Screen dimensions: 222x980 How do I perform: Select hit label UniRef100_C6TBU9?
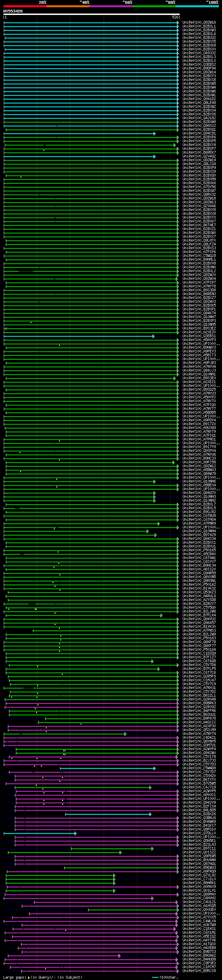[x=199, y=516]
